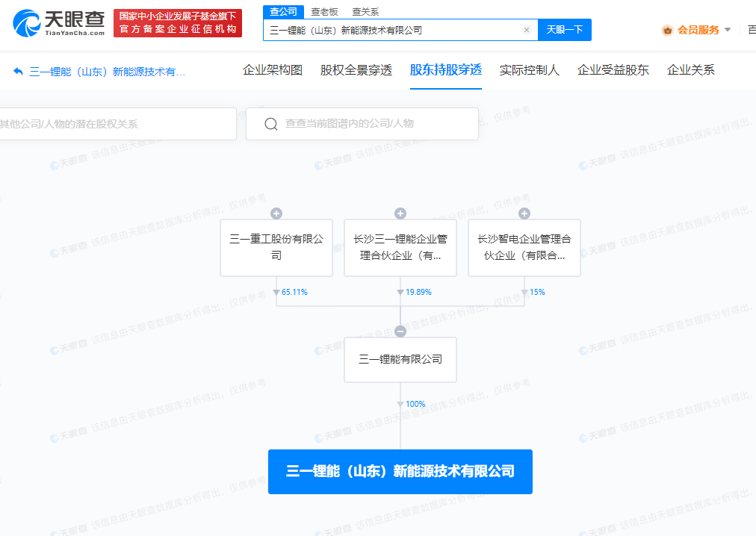Click the 其他公司/人物的潜在股权关系 input field
Viewport: 756px width, 536px height.
pyautogui.click(x=117, y=124)
